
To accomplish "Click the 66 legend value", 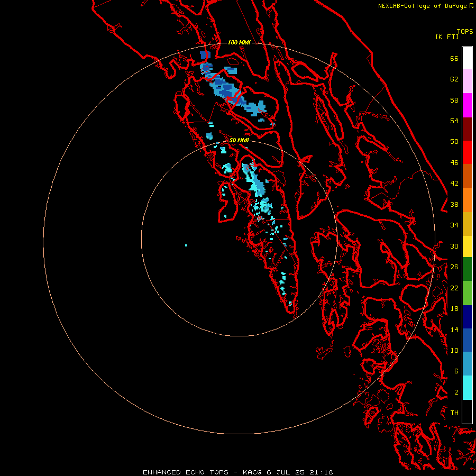I will 454,58.
